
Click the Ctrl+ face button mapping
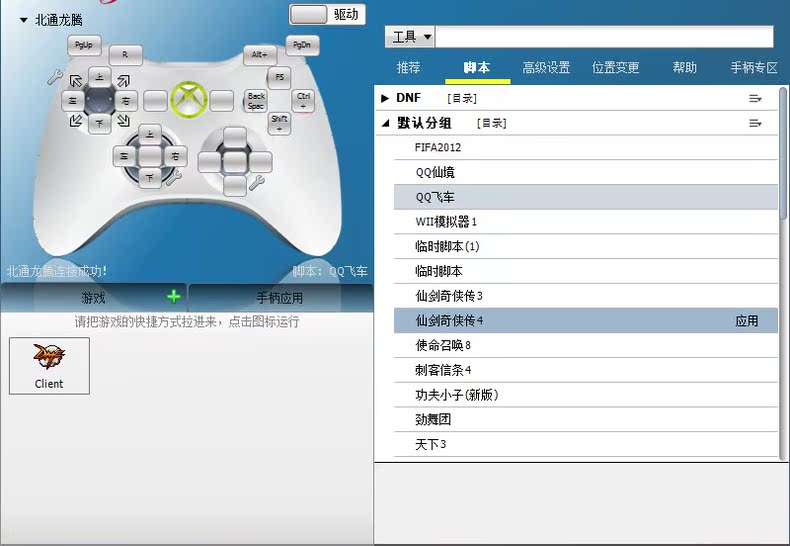(x=303, y=100)
